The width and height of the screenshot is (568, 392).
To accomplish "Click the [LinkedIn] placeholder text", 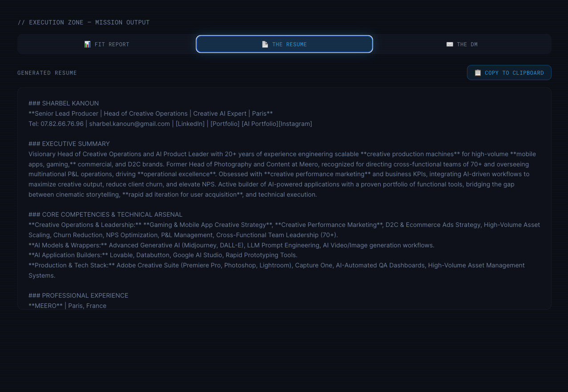I will (190, 124).
